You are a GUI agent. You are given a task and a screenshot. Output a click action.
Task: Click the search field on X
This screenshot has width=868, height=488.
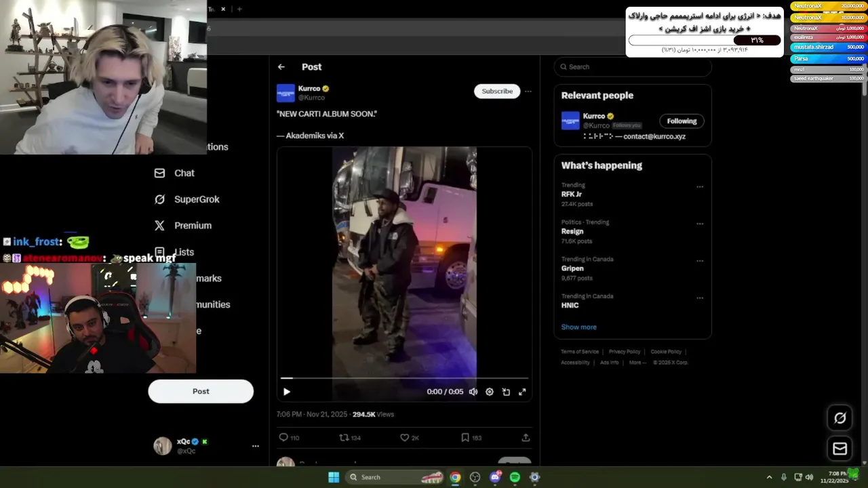(633, 66)
